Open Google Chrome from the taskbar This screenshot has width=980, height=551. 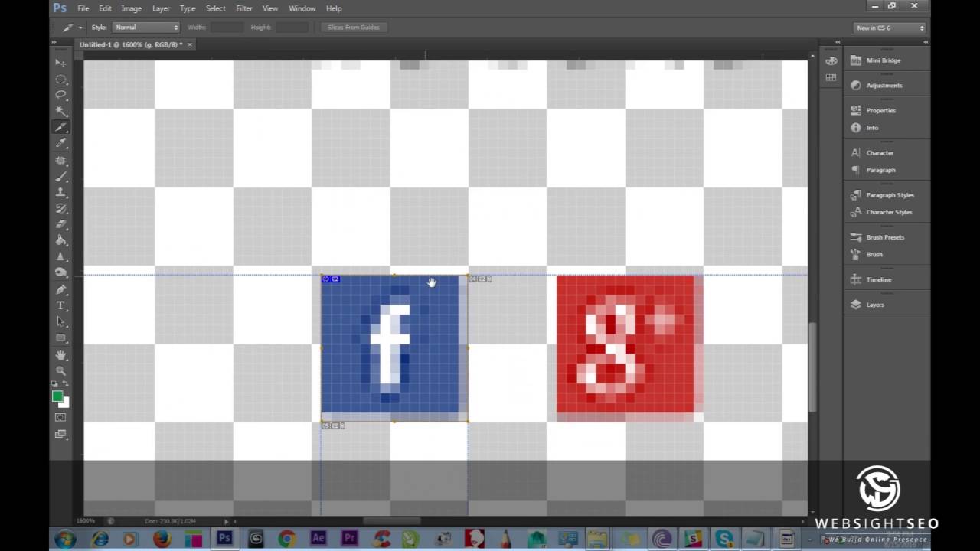pyautogui.click(x=286, y=540)
